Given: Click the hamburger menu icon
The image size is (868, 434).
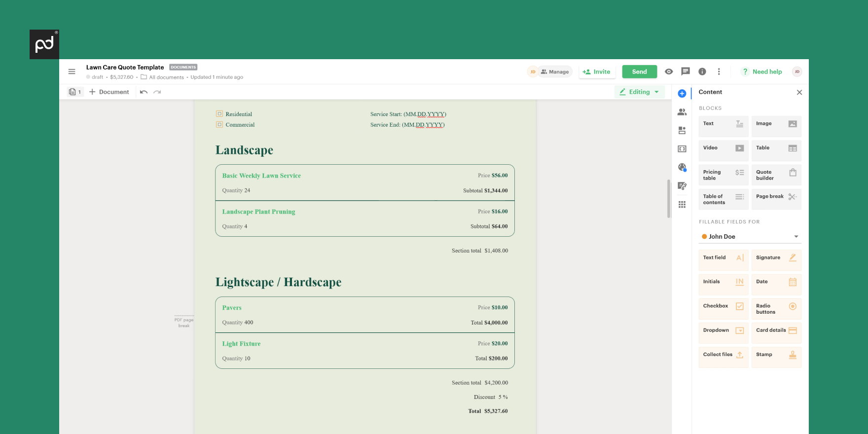Looking at the screenshot, I should pos(72,72).
